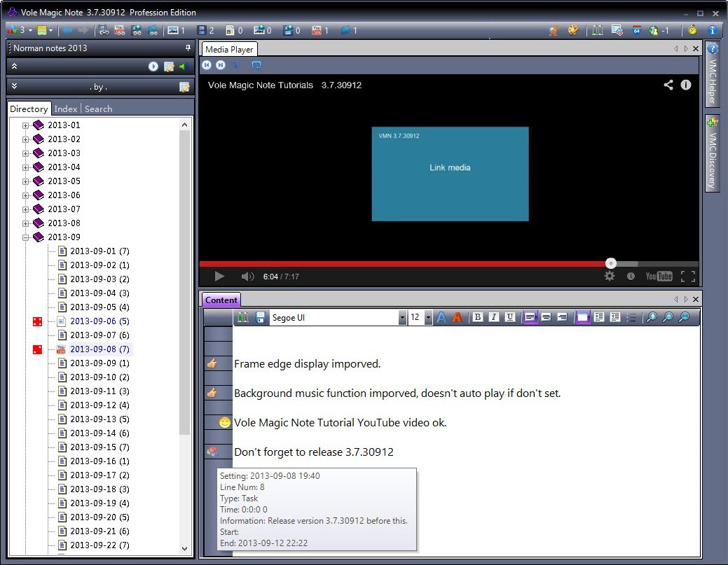
Task: Click the blue forward arrow in toolbar
Action: pyautogui.click(x=83, y=30)
